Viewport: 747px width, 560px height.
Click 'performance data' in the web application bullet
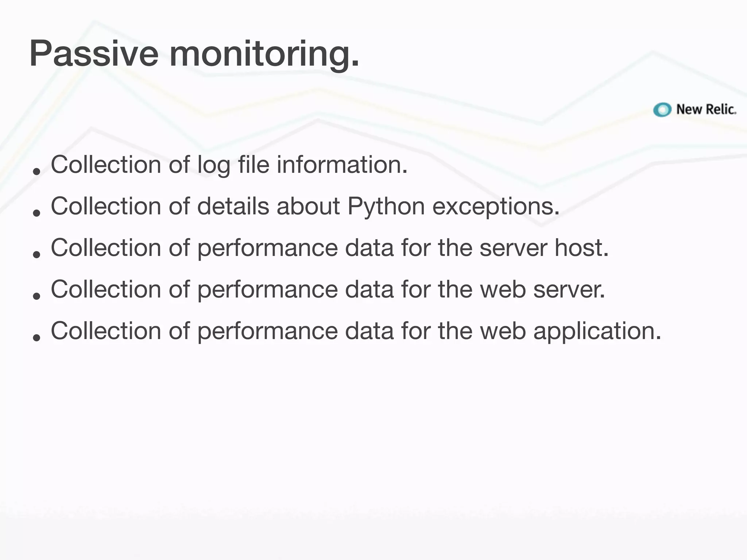(x=295, y=332)
